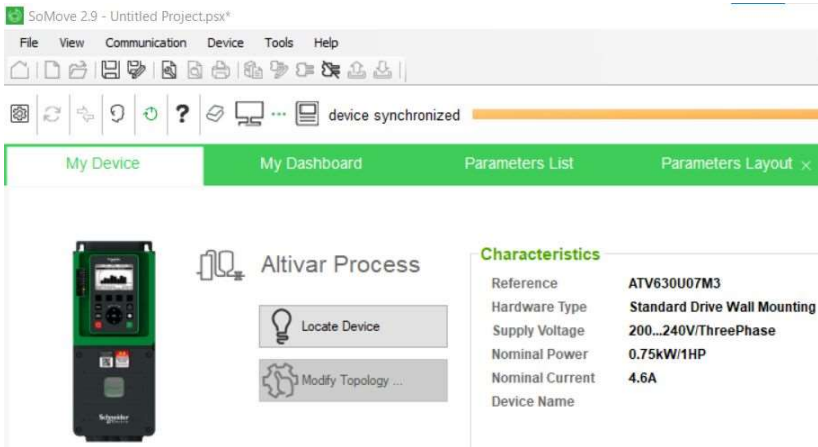The width and height of the screenshot is (818, 447).
Task: Click the eraser clear icon
Action: click(215, 114)
